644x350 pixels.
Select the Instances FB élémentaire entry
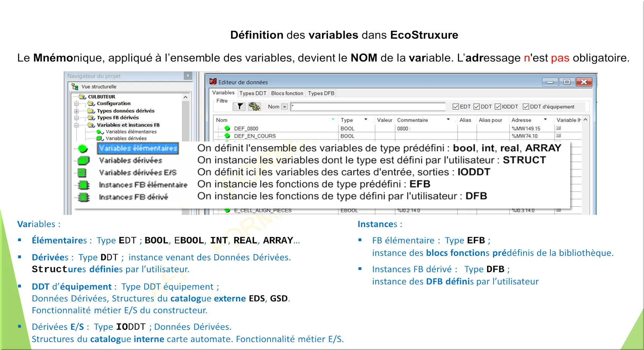pyautogui.click(x=143, y=185)
